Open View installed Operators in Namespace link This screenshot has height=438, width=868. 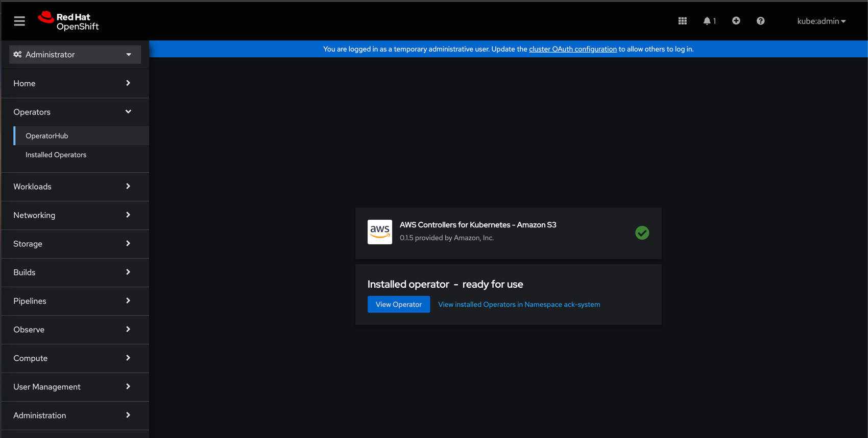pos(519,305)
